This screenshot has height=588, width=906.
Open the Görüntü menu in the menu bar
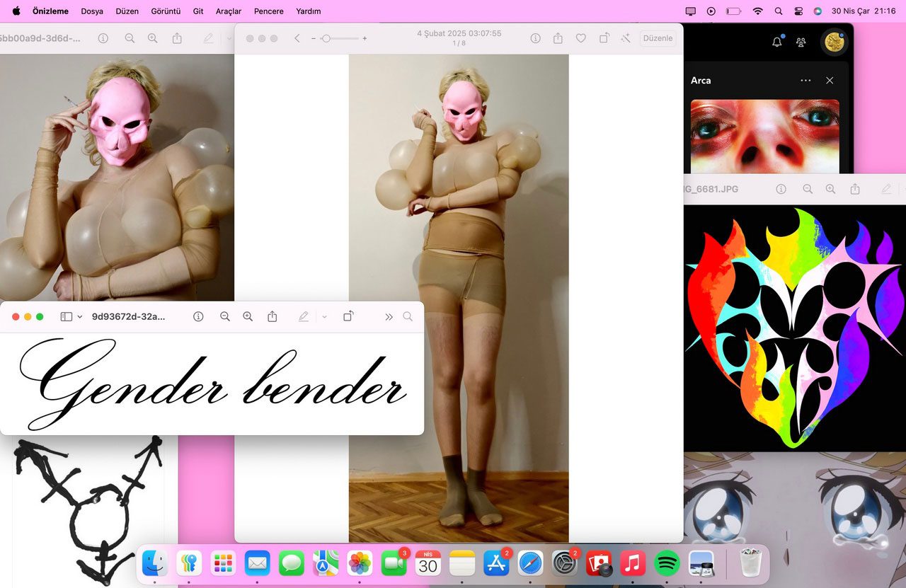166,11
